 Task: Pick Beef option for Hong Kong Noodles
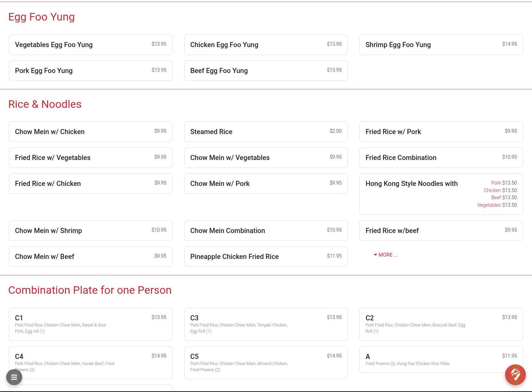pos(504,198)
